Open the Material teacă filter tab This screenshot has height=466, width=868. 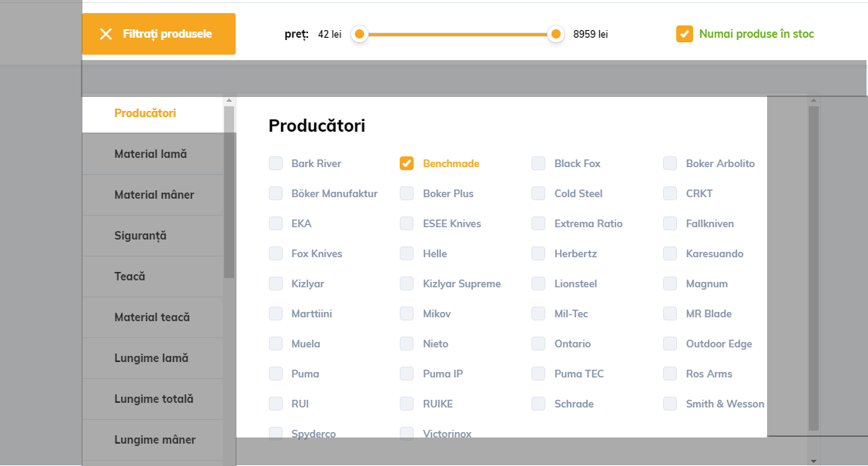coord(153,317)
